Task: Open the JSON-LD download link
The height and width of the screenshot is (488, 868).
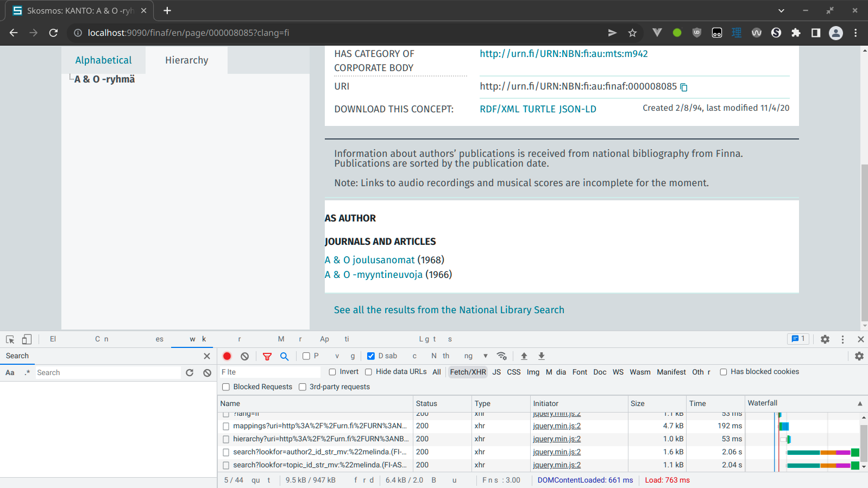Action: tap(578, 109)
